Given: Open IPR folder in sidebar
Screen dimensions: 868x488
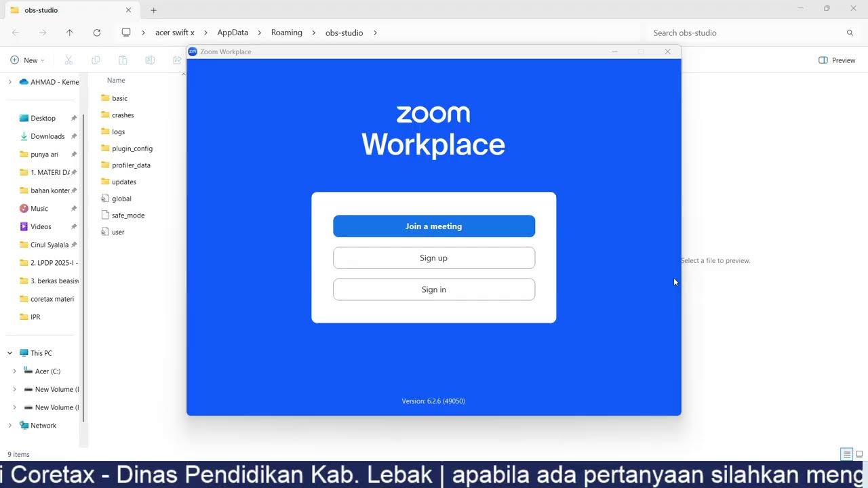Looking at the screenshot, I should click(35, 317).
